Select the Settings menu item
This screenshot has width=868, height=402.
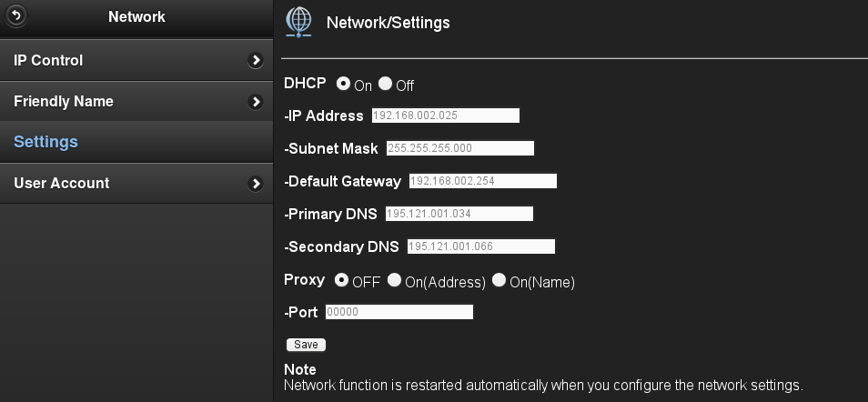[45, 142]
